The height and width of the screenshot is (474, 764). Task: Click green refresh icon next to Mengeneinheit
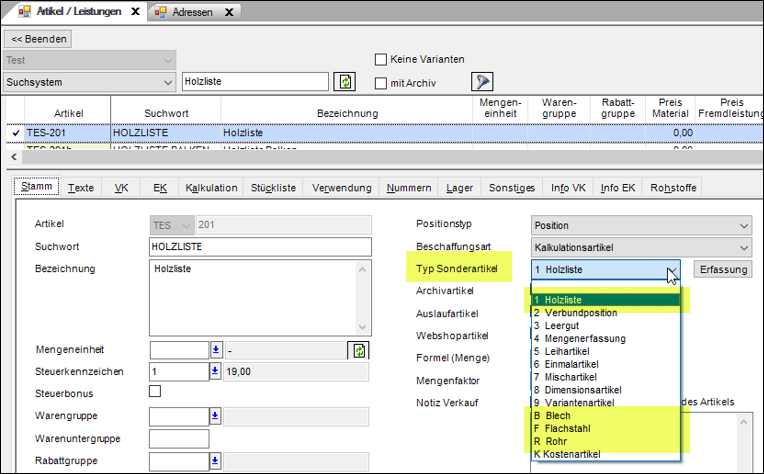click(x=358, y=350)
